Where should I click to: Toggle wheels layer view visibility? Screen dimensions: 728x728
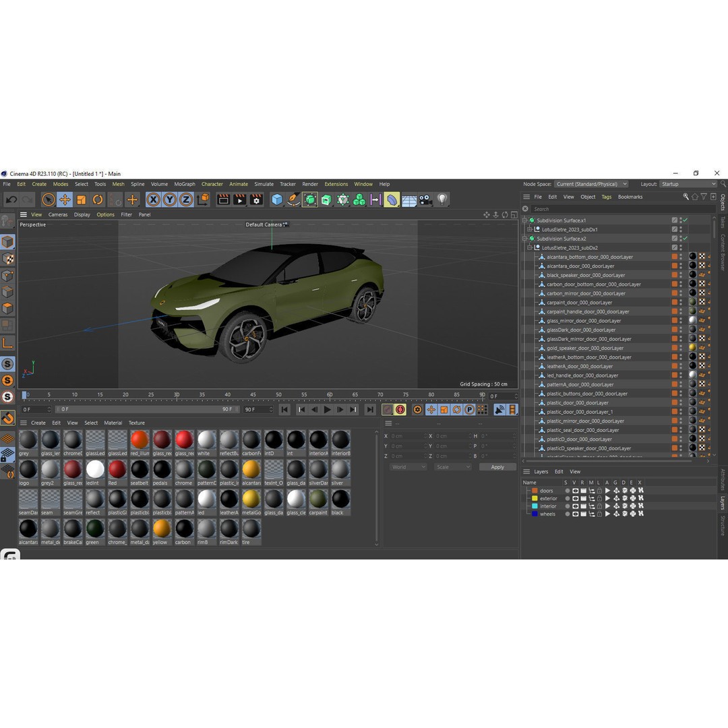575,514
